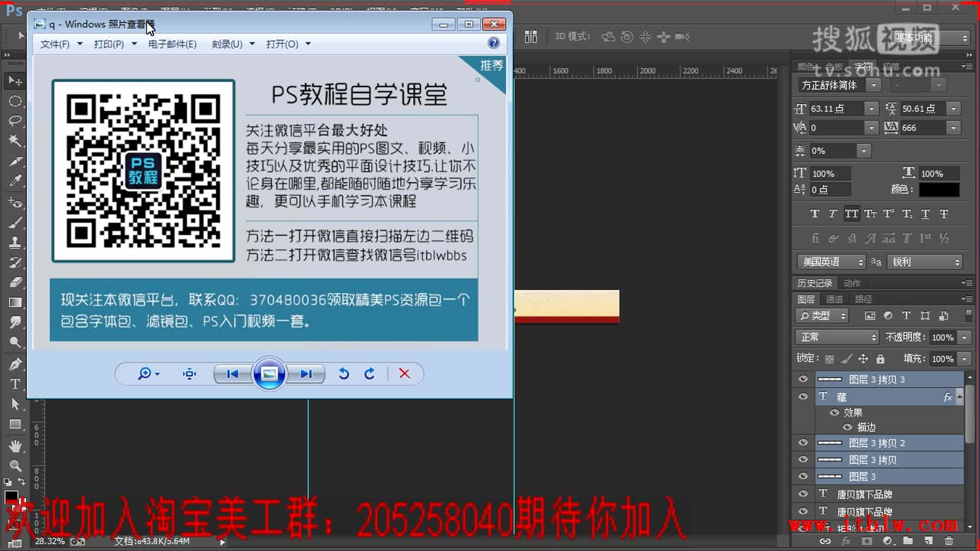Open font size dropdown 63.11 点
980x551 pixels.
(871, 109)
